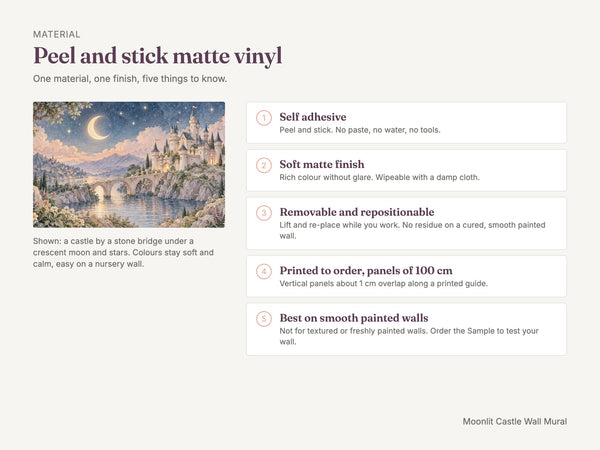Click the MATERIAL section label

coord(57,34)
